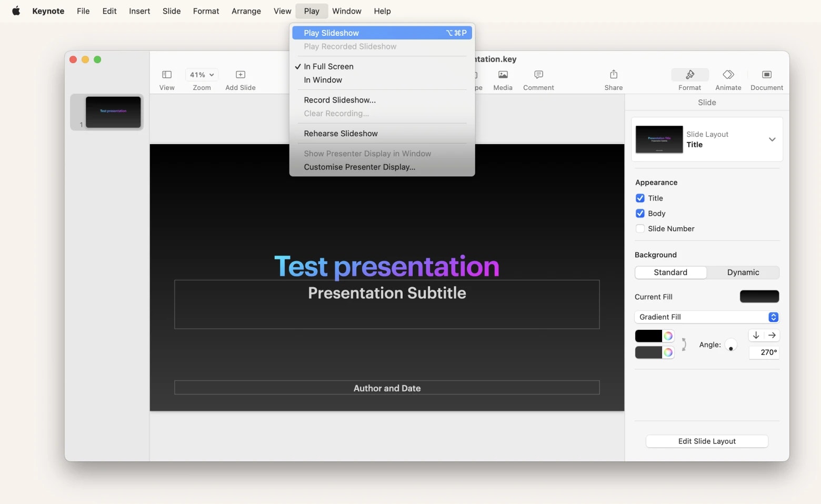The width and height of the screenshot is (821, 504).
Task: Swap gradient colors with curved arrow
Action: pyautogui.click(x=684, y=345)
